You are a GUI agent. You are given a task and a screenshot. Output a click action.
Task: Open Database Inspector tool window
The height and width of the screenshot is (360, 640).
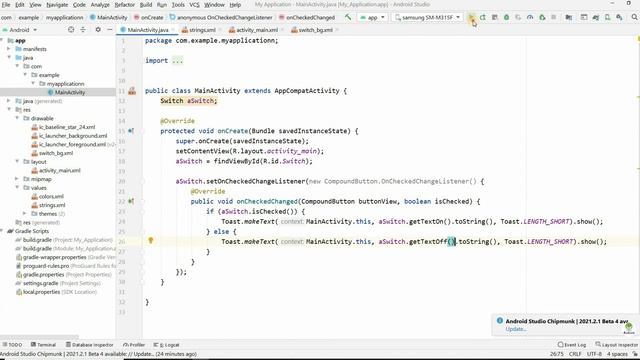tap(90, 345)
